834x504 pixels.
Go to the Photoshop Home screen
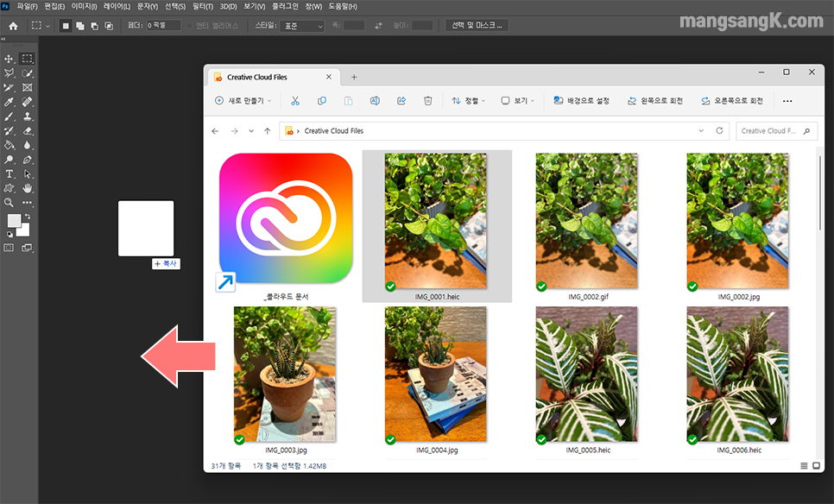click(x=13, y=26)
